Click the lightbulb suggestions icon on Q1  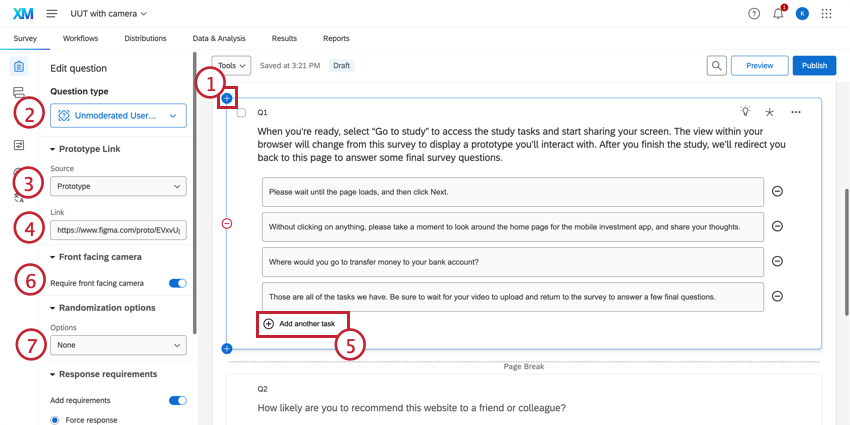(x=745, y=111)
